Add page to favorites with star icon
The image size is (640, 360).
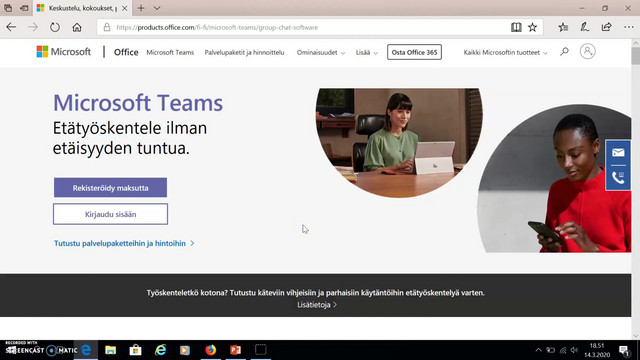(x=533, y=27)
